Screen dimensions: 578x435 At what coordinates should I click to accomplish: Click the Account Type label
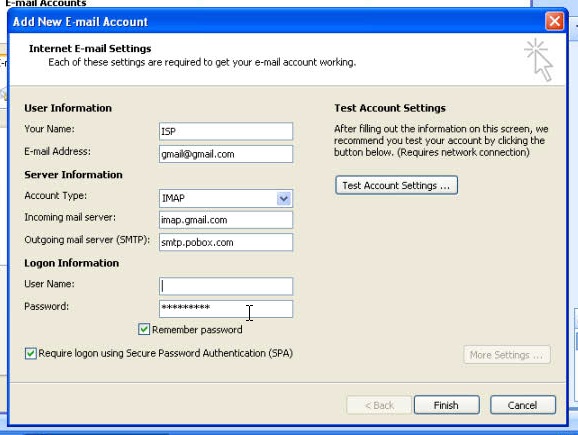pyautogui.click(x=56, y=196)
